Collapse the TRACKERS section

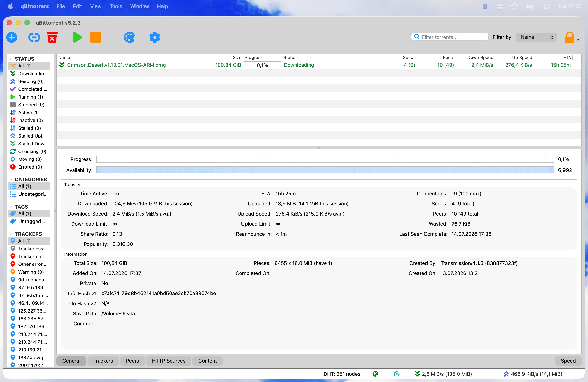[11, 234]
